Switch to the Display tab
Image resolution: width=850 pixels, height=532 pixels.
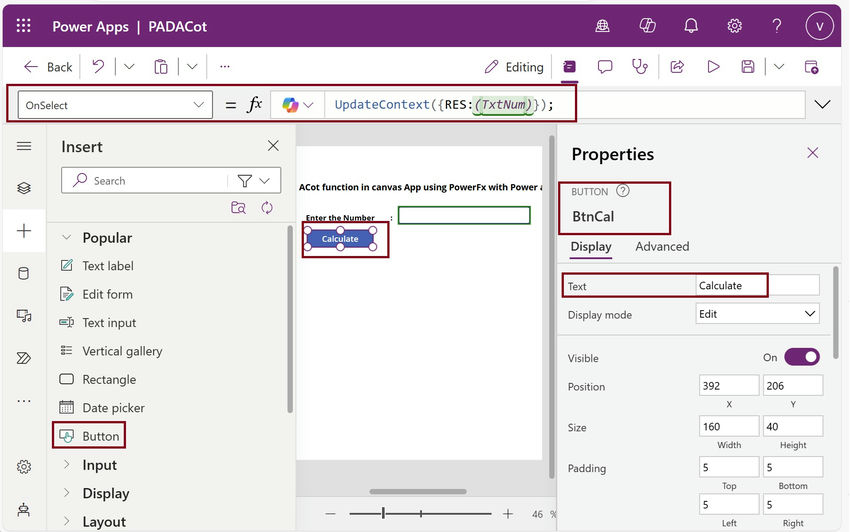(x=591, y=246)
